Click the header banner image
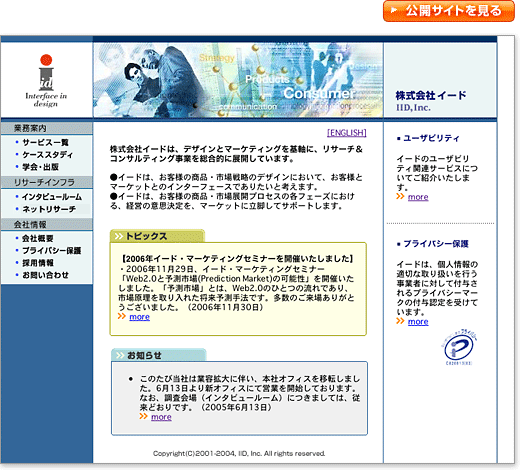 pos(238,80)
